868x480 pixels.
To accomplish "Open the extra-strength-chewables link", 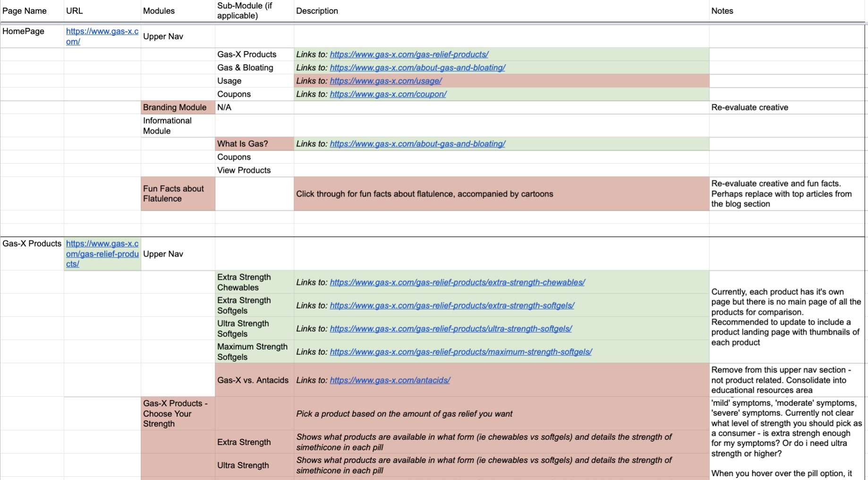I will coord(457,283).
